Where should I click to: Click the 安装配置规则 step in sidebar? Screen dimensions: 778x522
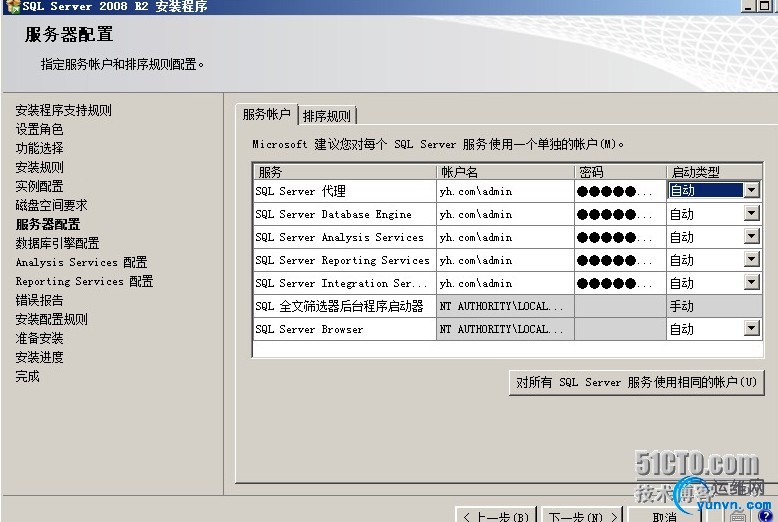52,319
